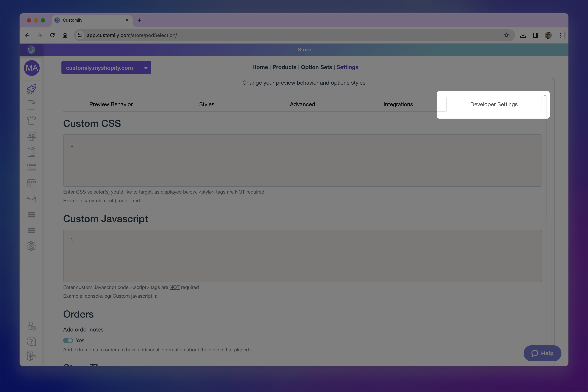The image size is (588, 392).
Task: Open the question mark help sidebar icon
Action: point(32,341)
